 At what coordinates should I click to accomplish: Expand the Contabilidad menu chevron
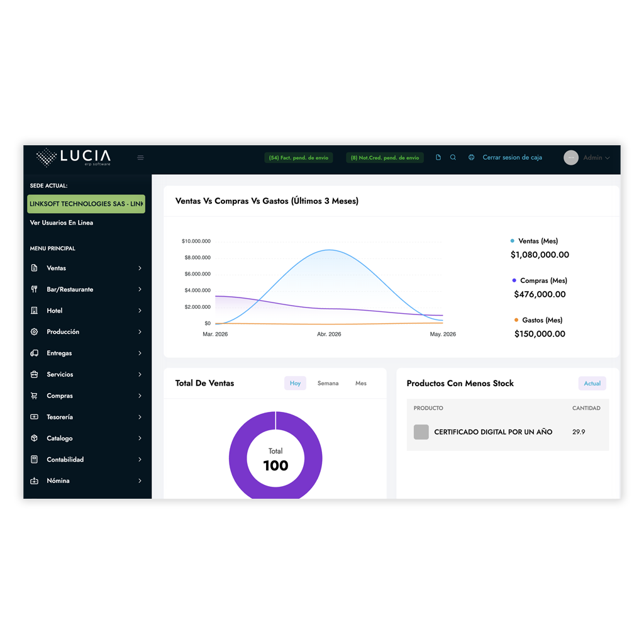pyautogui.click(x=140, y=460)
